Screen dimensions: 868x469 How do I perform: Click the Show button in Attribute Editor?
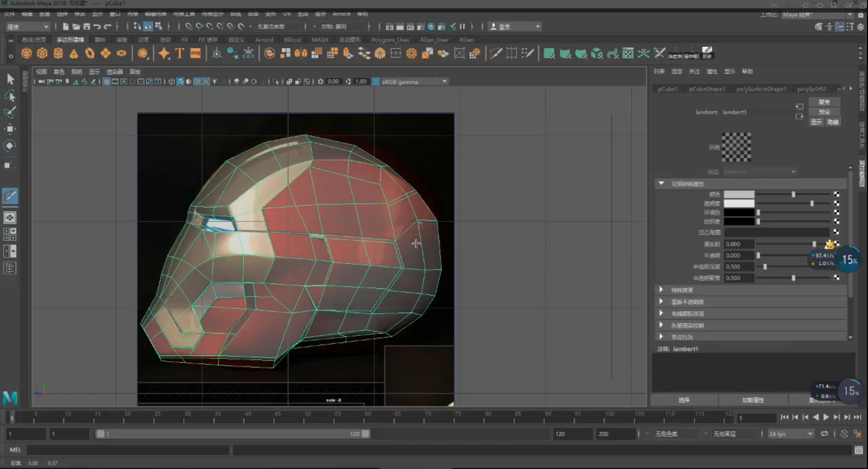click(816, 122)
